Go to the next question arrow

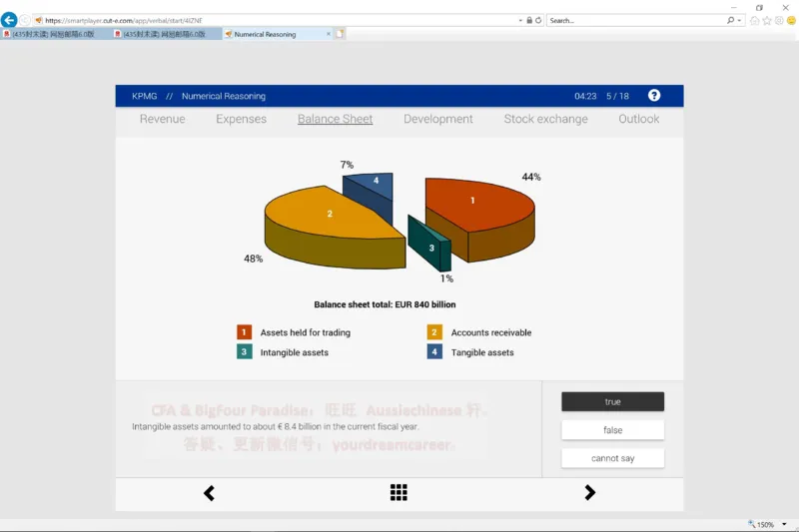(x=589, y=493)
